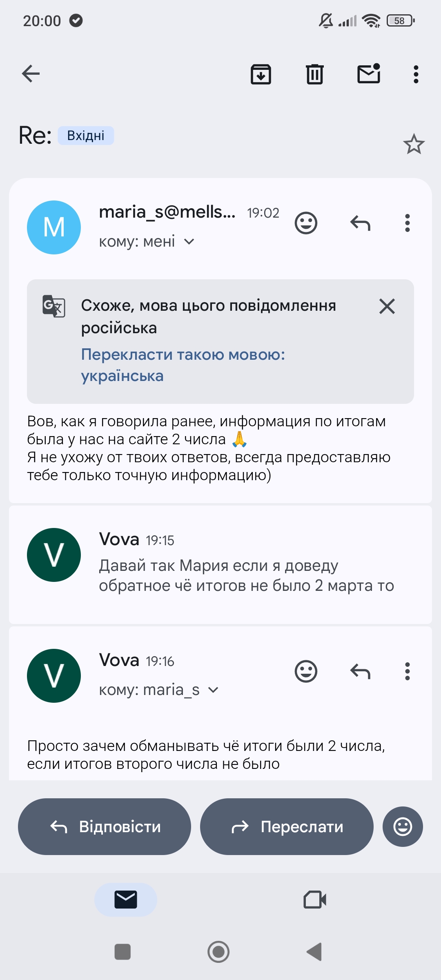
Task: Expand recipient details next to 'кому: мені'
Action: [189, 242]
